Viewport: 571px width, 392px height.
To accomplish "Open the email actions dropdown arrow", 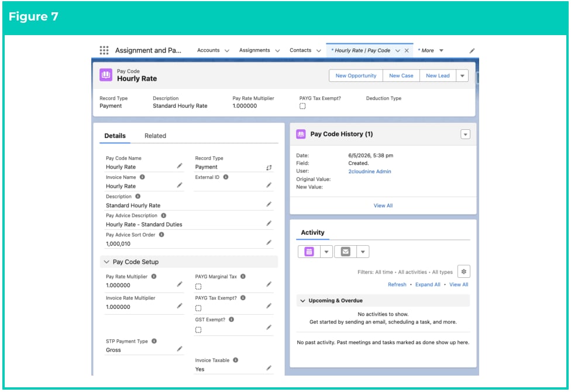I will [x=363, y=252].
